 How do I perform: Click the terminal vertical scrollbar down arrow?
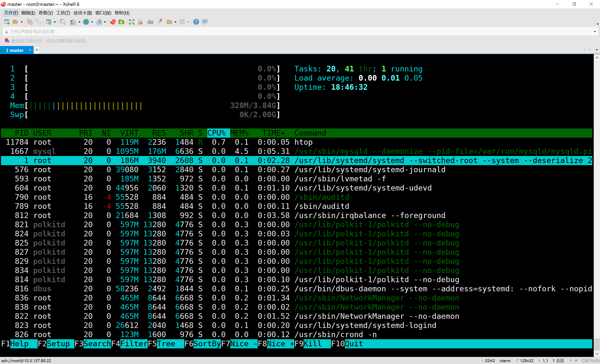click(x=597, y=354)
